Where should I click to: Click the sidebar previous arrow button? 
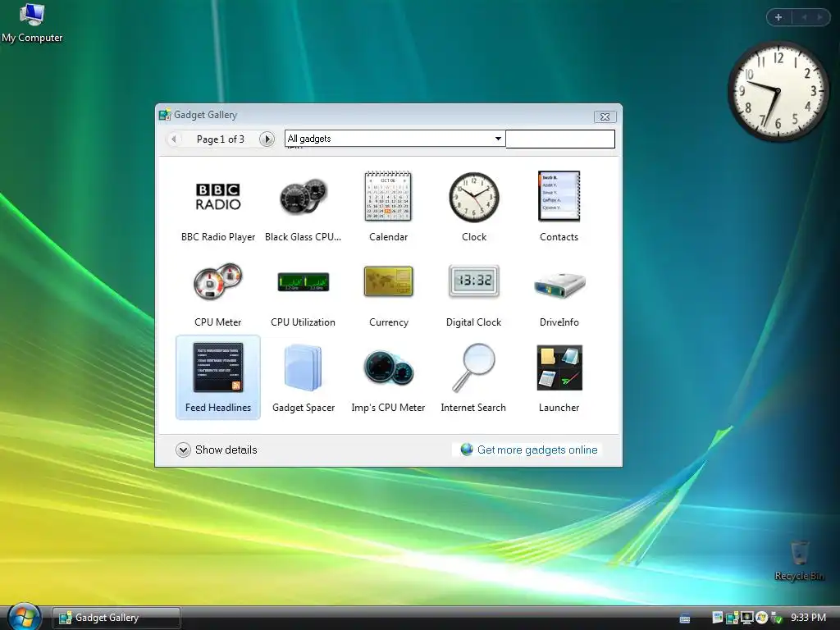pyautogui.click(x=803, y=17)
